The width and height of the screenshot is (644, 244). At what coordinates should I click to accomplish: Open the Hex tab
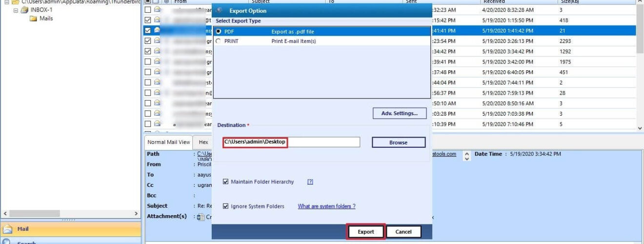(x=203, y=142)
